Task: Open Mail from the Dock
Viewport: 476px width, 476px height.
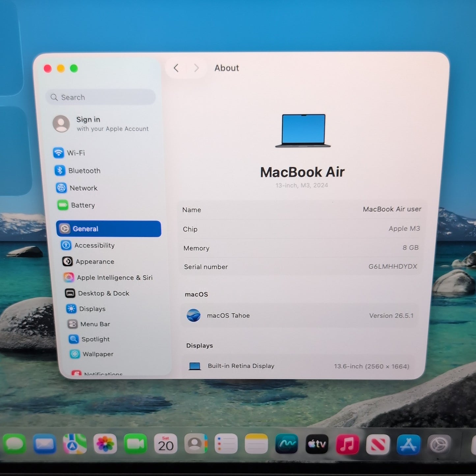Action: coord(44,444)
